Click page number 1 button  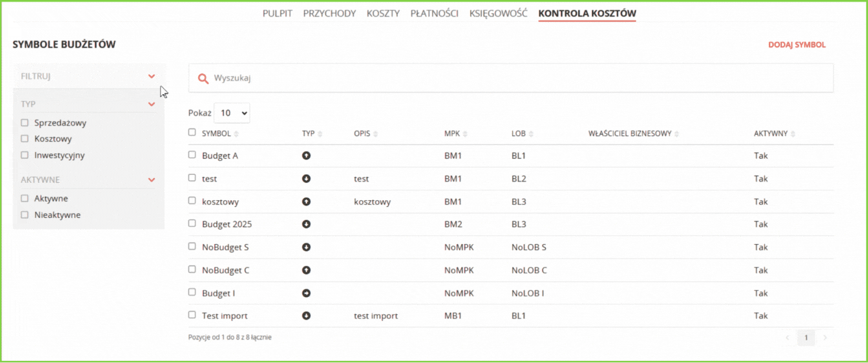click(806, 338)
